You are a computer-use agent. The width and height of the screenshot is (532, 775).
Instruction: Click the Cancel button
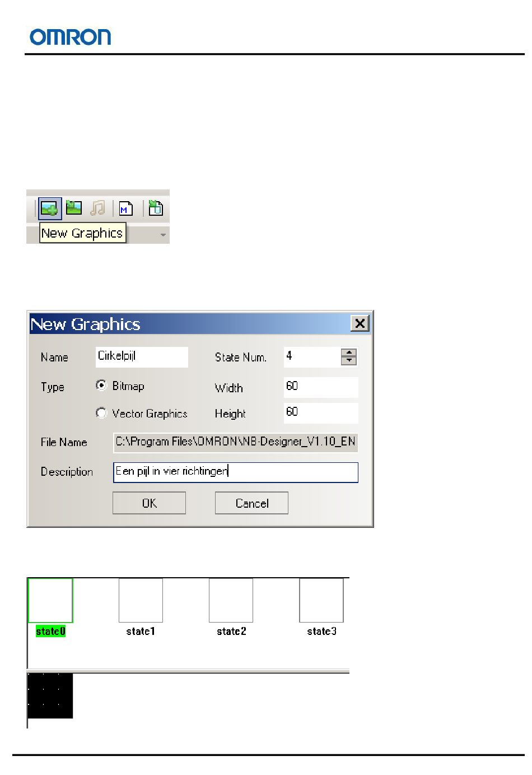coord(251,503)
